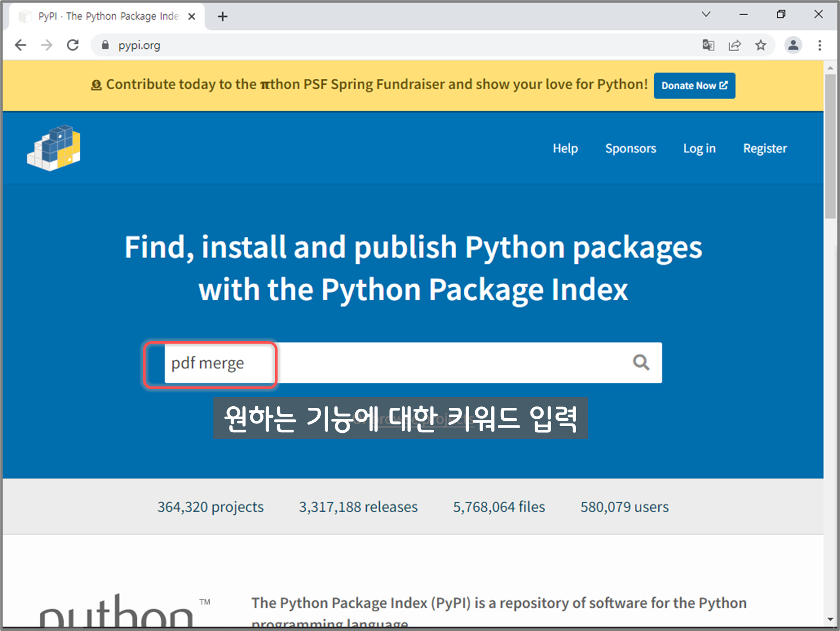This screenshot has height=631, width=840.
Task: Click the share page icon
Action: (735, 45)
